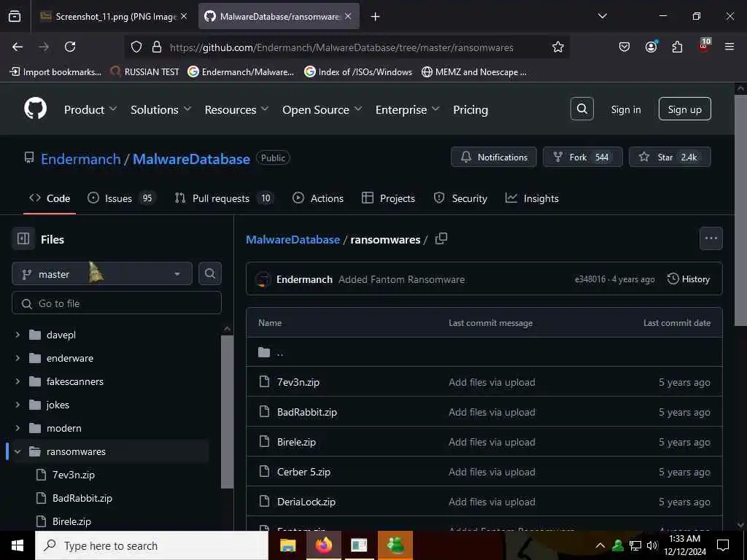Image resolution: width=747 pixels, height=560 pixels.
Task: Switch to the Actions tab
Action: (x=318, y=198)
